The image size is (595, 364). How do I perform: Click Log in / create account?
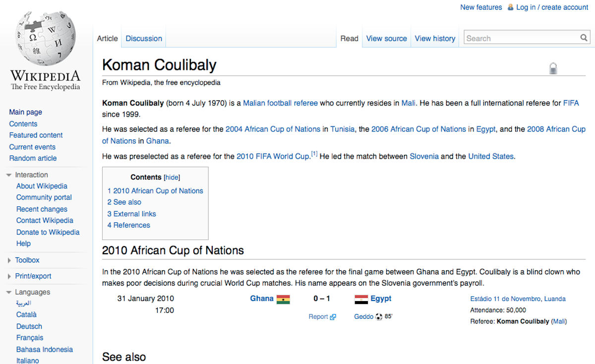click(x=552, y=7)
